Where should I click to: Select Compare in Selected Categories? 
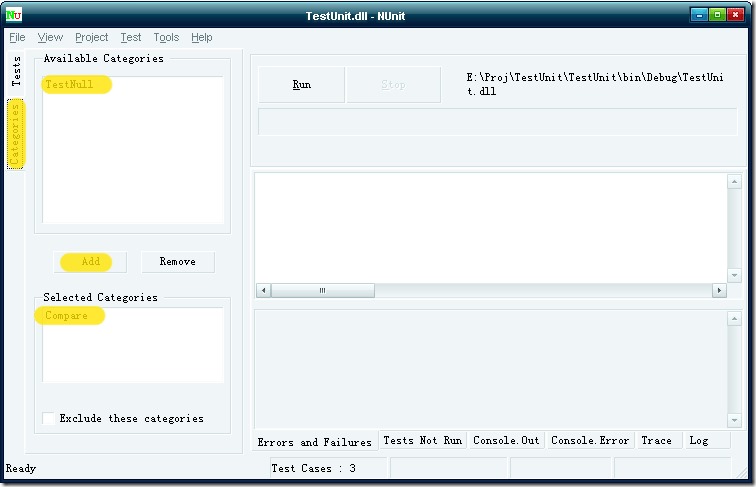(x=67, y=316)
